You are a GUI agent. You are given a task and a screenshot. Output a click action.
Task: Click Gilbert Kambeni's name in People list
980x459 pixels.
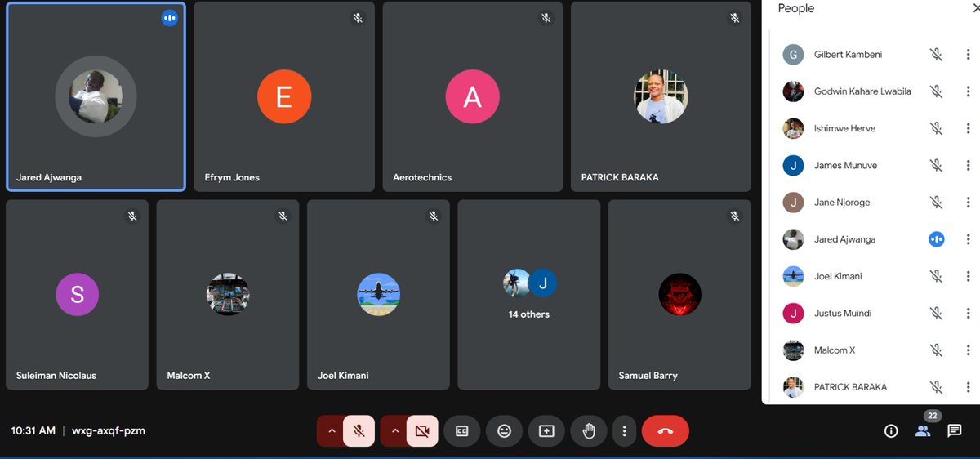(x=848, y=55)
